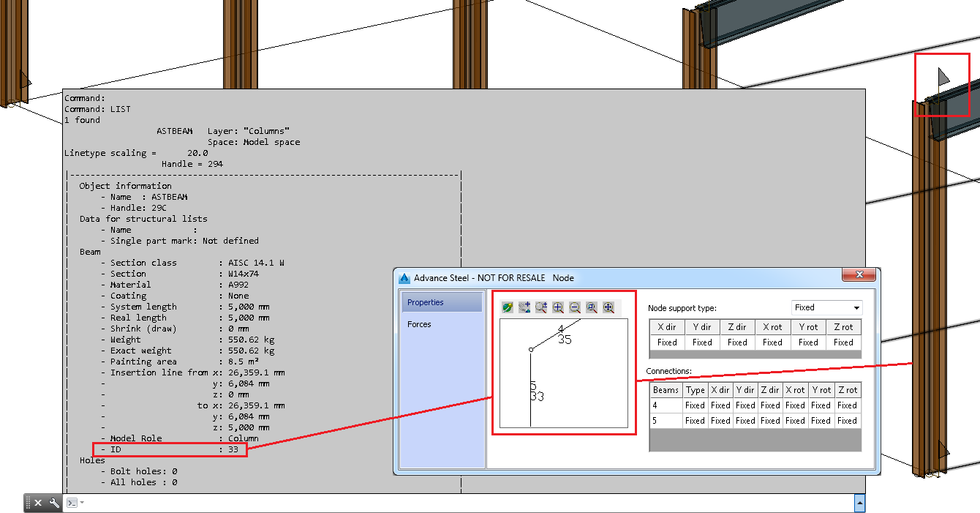
Task: Click the zoom in magnifier icon
Action: (x=558, y=308)
